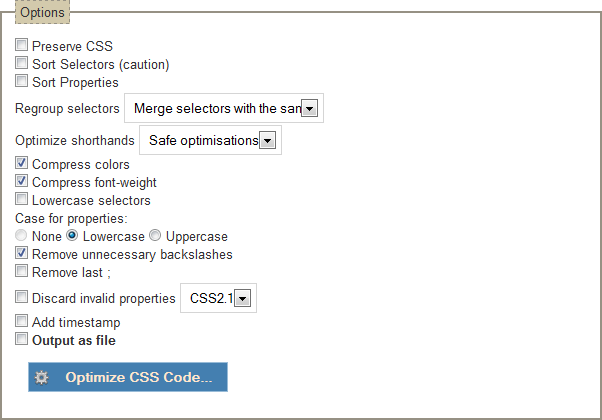Select Uppercase case radio button
The height and width of the screenshot is (420, 602).
(x=154, y=237)
